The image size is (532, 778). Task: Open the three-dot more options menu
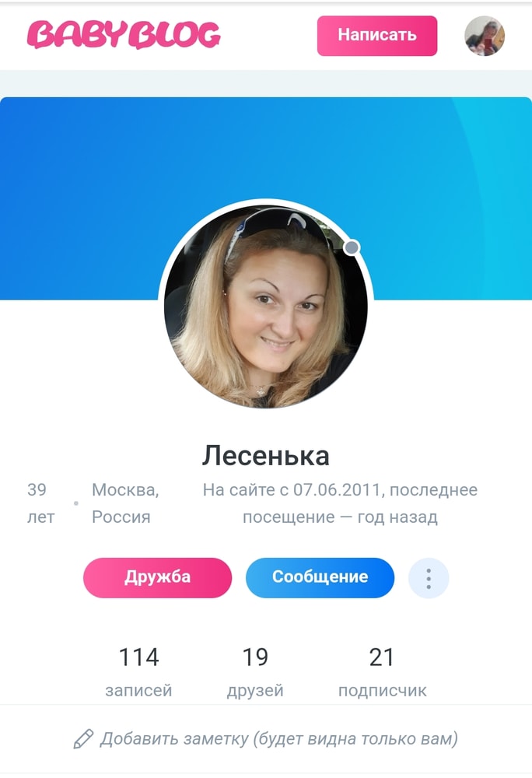point(429,578)
